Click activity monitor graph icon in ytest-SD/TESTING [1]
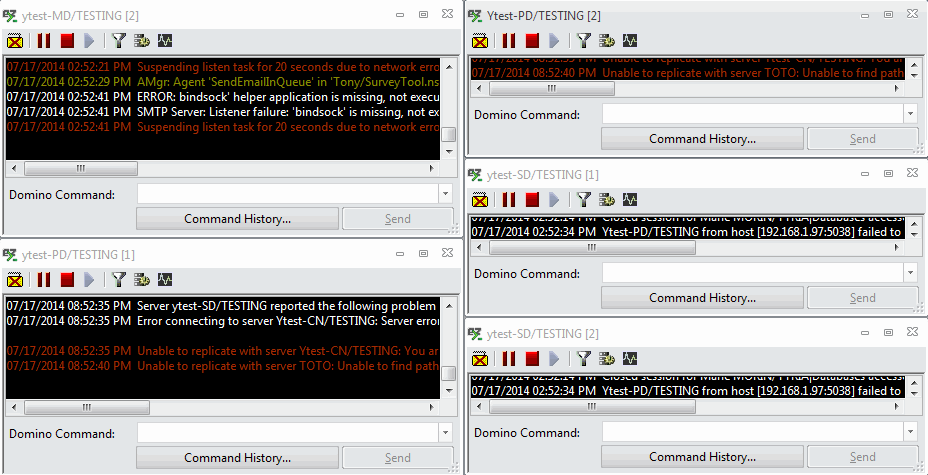Image resolution: width=928 pixels, height=475 pixels. [x=631, y=200]
